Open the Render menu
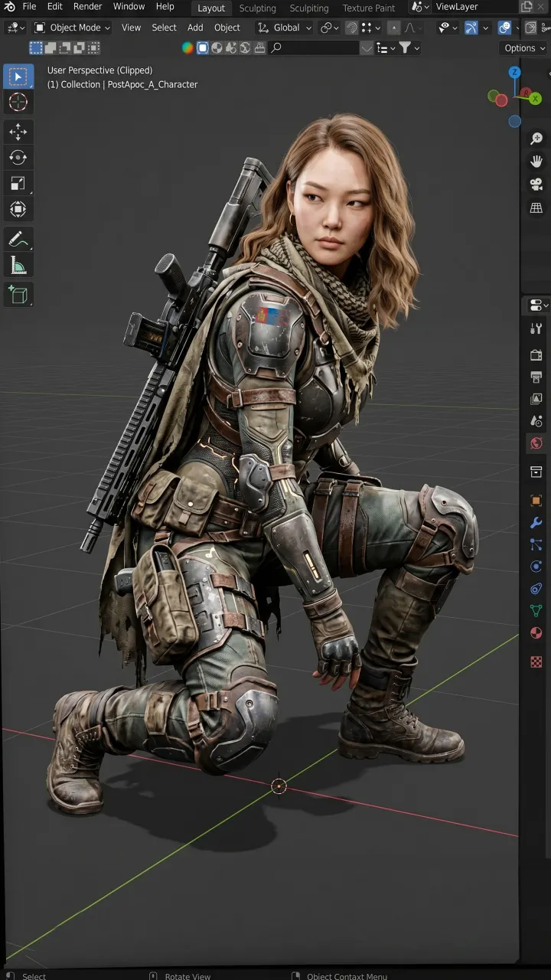The width and height of the screenshot is (551, 980). [88, 6]
